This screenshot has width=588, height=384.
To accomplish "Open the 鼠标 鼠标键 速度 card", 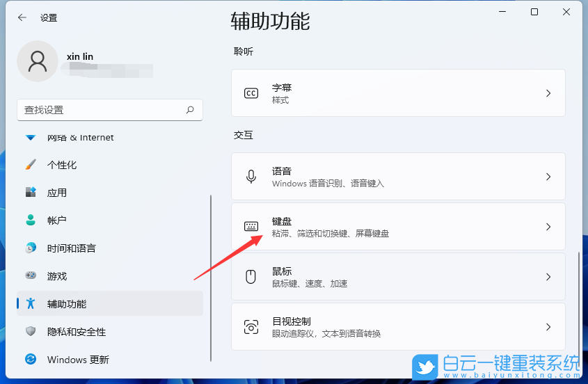I will [x=398, y=277].
